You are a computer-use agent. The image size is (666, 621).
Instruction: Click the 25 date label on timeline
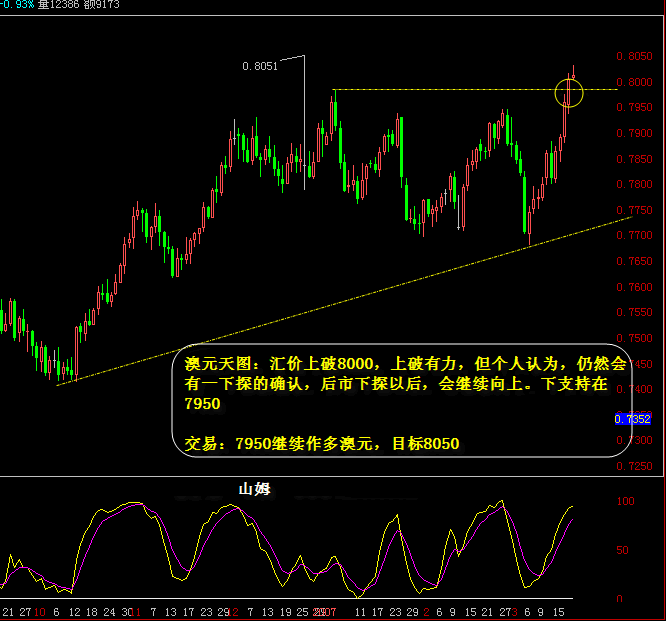point(302,612)
